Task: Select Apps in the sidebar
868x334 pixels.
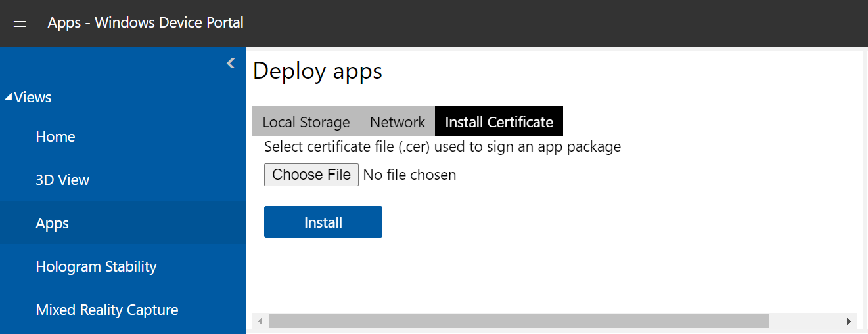Action: pyautogui.click(x=123, y=223)
